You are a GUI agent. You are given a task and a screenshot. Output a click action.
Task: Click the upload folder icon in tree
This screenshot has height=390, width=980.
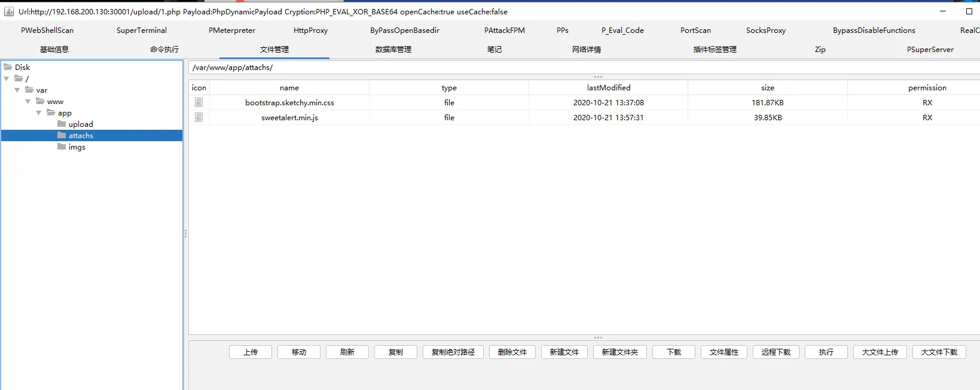62,124
